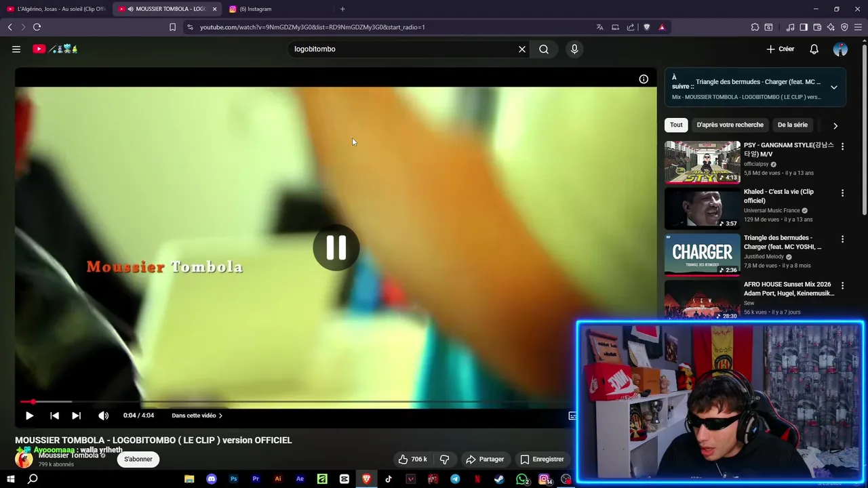The height and width of the screenshot is (488, 868).
Task: Clear the search box with the X
Action: click(522, 49)
